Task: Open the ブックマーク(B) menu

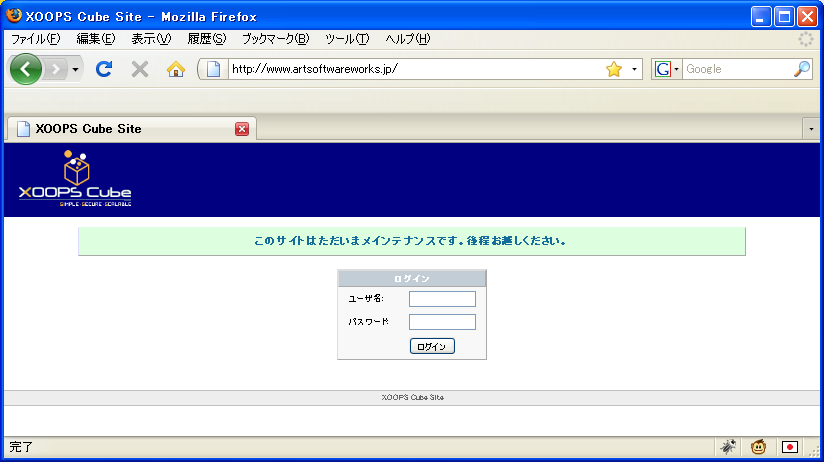Action: [275, 39]
